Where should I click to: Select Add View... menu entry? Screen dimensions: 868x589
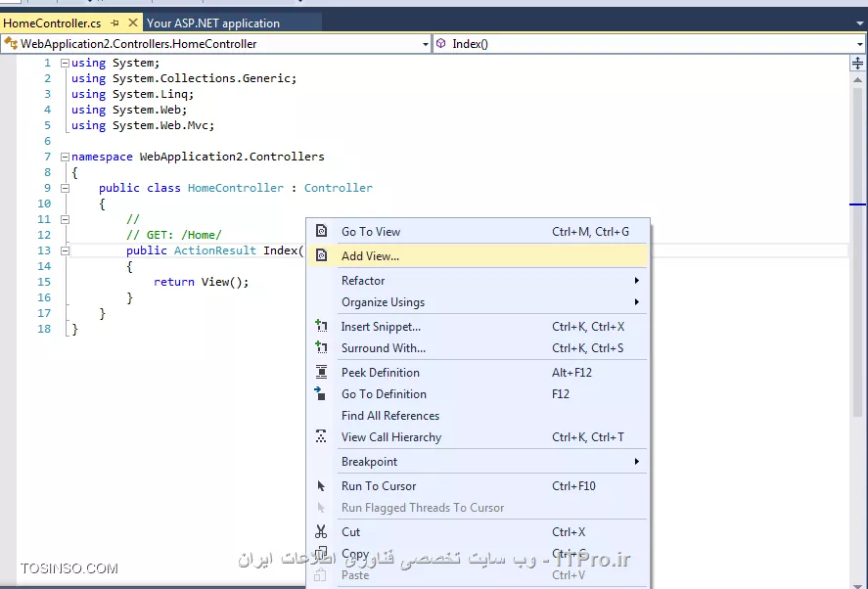point(478,255)
